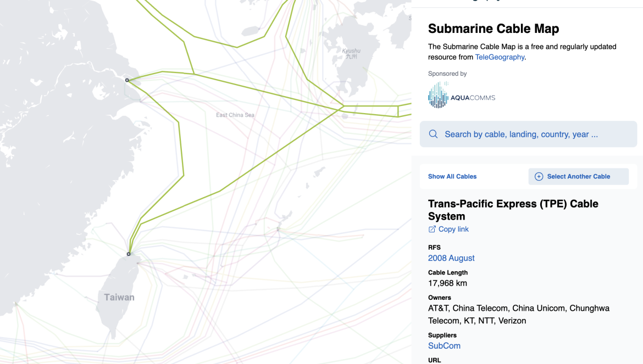
Task: Open the SubCom supplier link
Action: (x=444, y=346)
